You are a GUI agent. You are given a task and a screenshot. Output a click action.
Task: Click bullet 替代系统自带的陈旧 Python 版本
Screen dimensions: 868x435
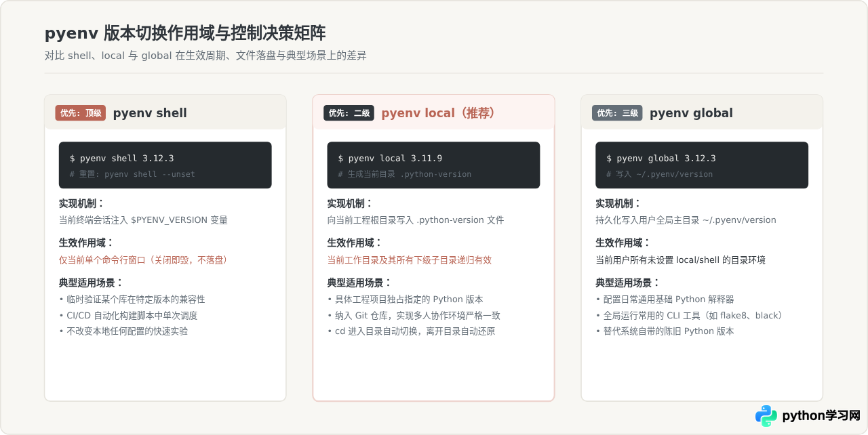(x=665, y=331)
